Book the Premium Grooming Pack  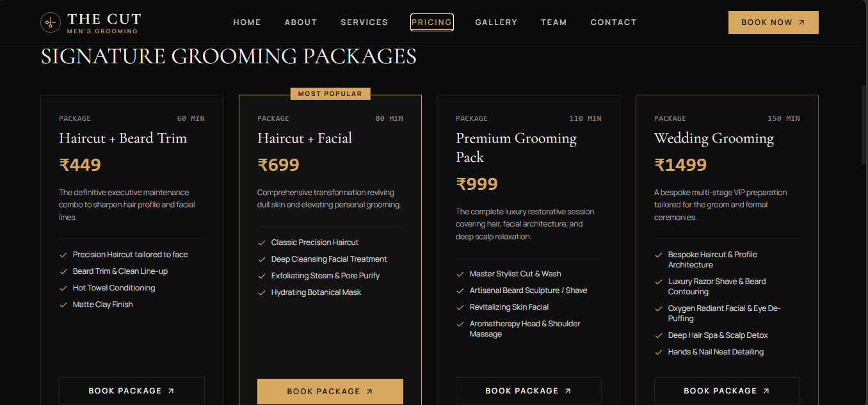529,391
